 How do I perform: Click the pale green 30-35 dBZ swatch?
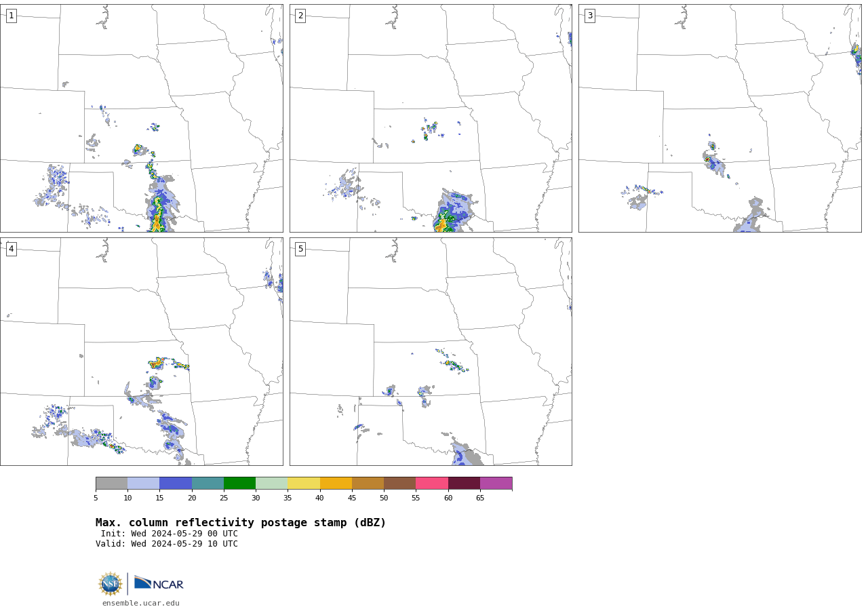click(x=271, y=484)
